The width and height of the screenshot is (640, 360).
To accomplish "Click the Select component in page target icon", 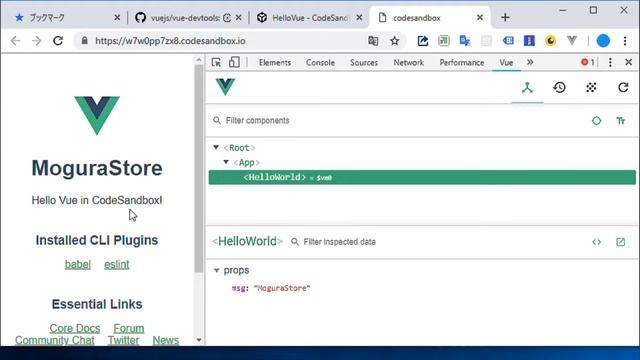I will click(x=596, y=121).
